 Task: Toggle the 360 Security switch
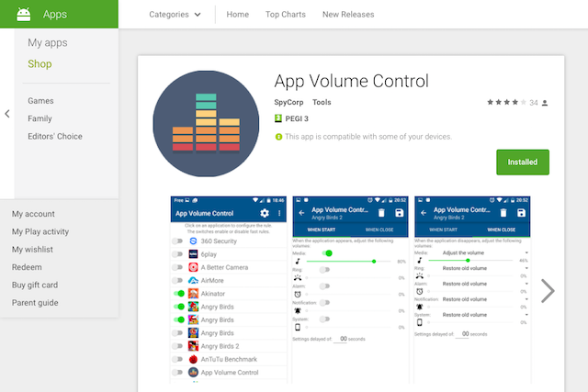pyautogui.click(x=177, y=241)
